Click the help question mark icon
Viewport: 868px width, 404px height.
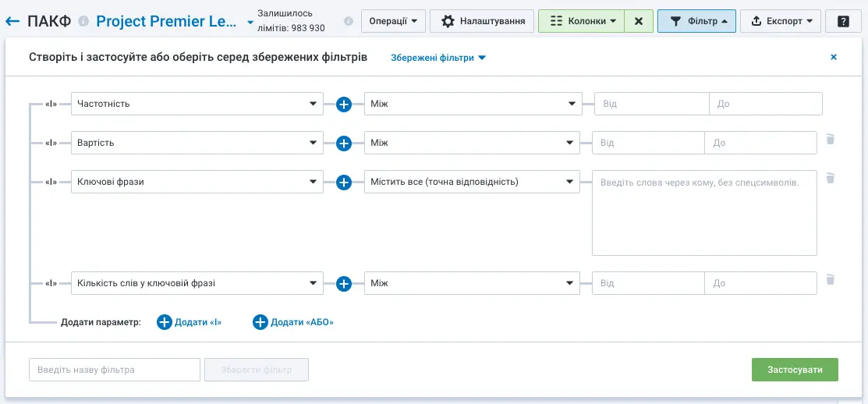(843, 21)
